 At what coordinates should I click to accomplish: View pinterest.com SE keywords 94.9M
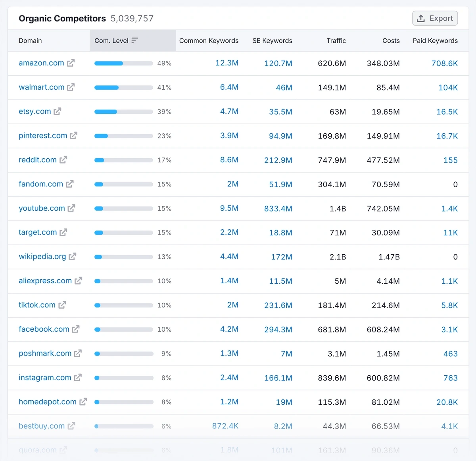click(x=280, y=136)
